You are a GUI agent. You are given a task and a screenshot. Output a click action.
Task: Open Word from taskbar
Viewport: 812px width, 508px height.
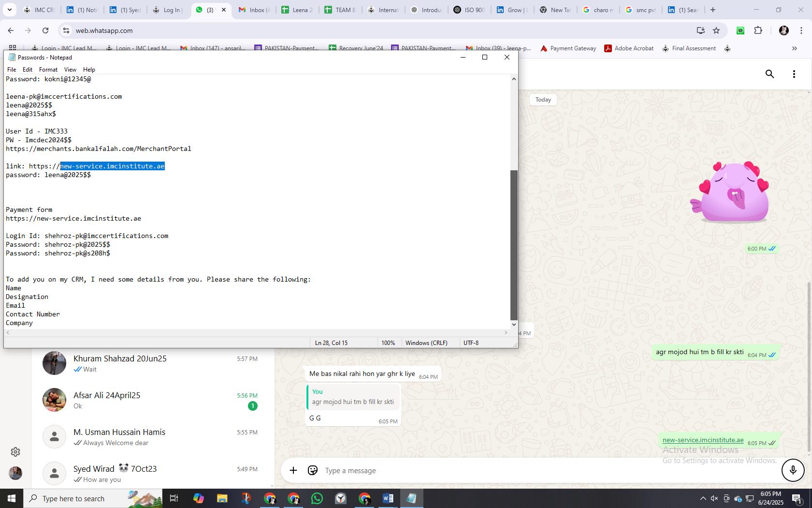[x=388, y=498]
